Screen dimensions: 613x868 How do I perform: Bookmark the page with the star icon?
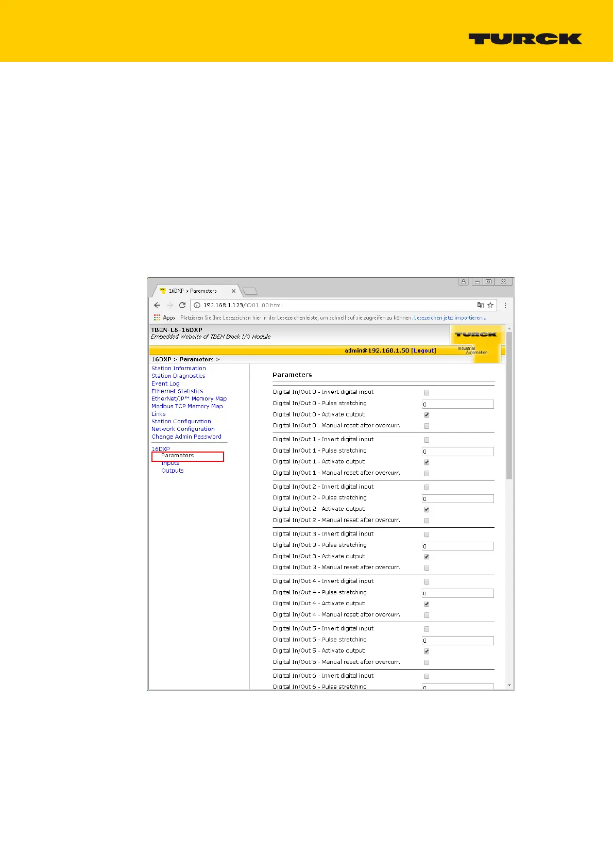490,305
